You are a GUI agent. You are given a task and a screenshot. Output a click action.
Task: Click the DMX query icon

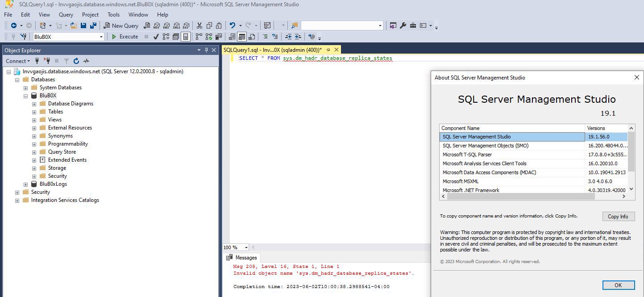click(x=166, y=25)
